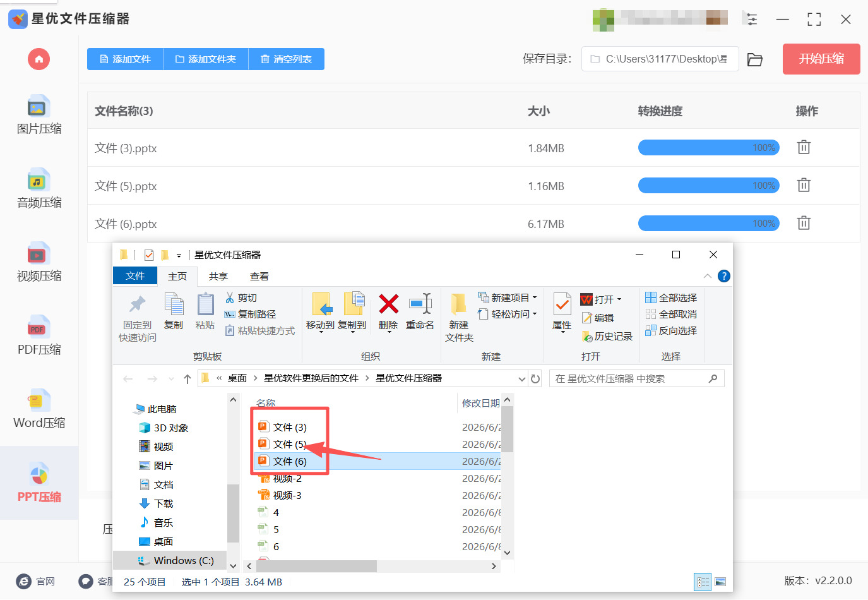868x600 pixels.
Task: Select 此电脑 in navigation tree
Action: (x=155, y=409)
